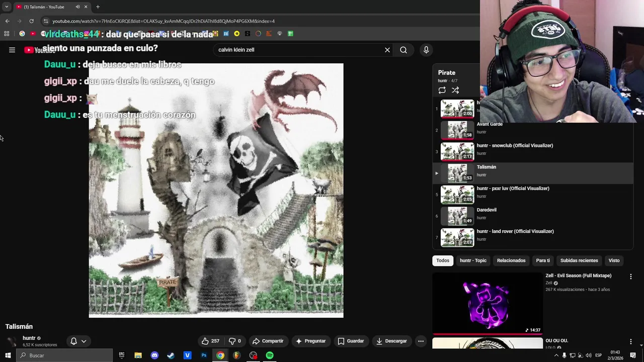The image size is (644, 362).
Task: Open first playlist thumbnail with 2:00 duration
Action: (x=457, y=109)
